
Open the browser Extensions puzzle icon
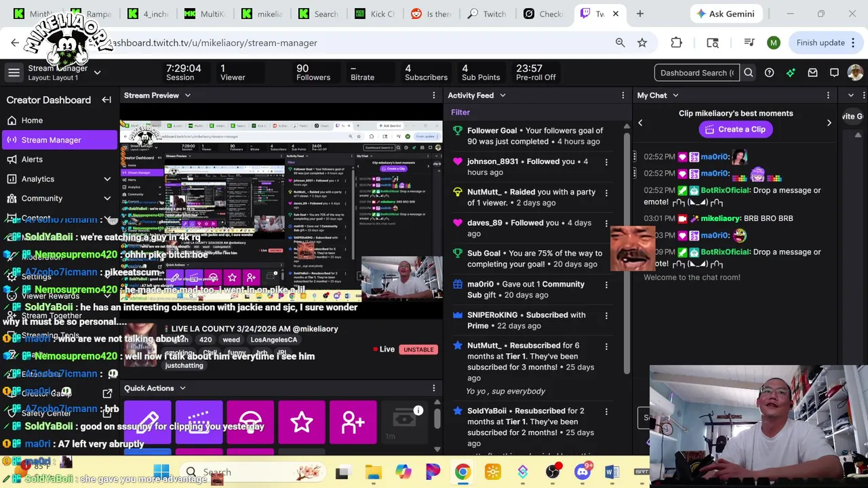[x=676, y=43]
